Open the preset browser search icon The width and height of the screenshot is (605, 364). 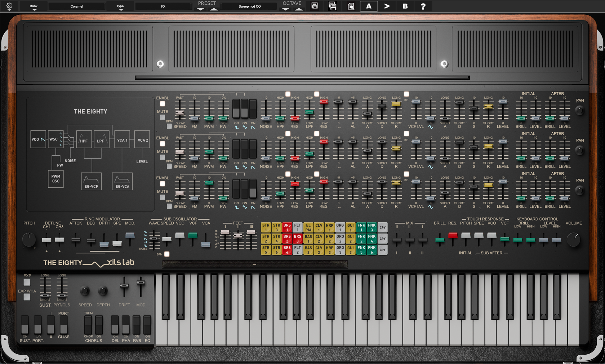click(351, 6)
